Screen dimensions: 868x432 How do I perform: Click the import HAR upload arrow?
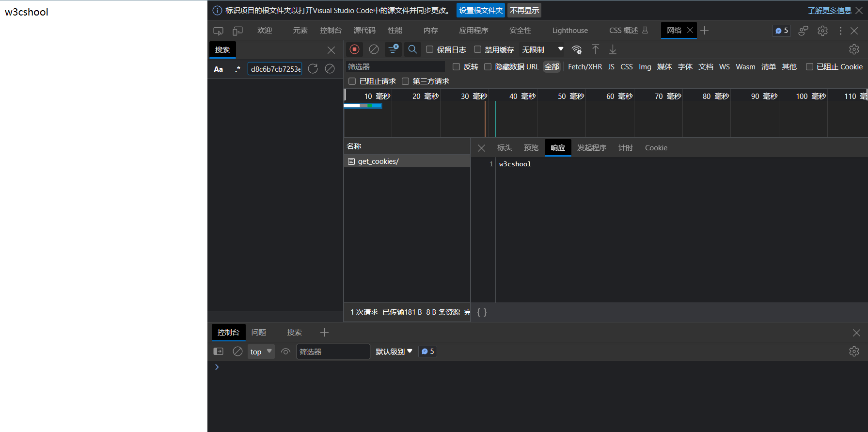(x=596, y=49)
